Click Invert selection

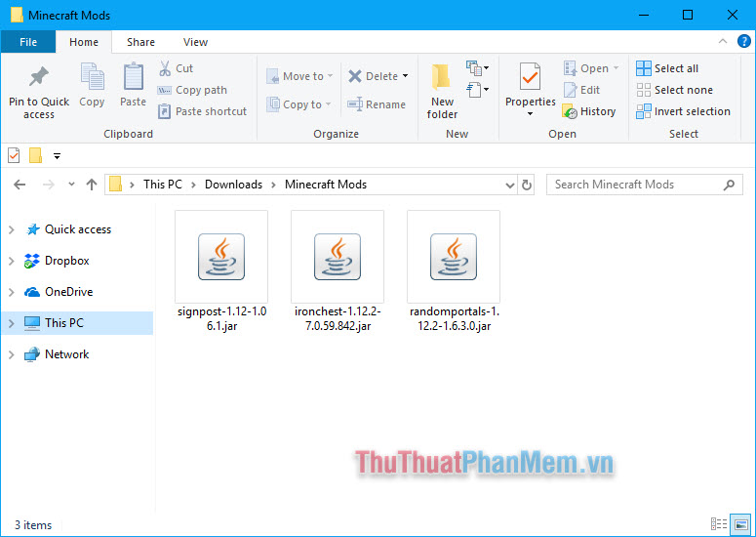coord(683,111)
